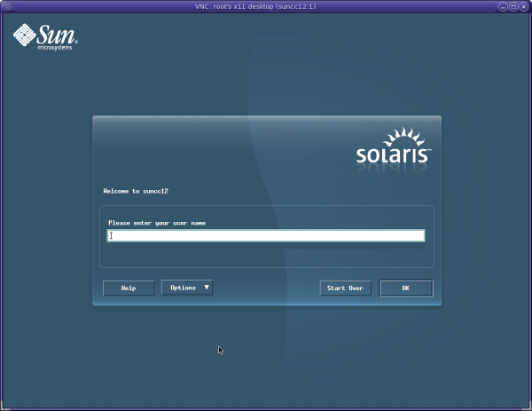Maximize the VNC window
The image size is (532, 411).
(513, 6)
